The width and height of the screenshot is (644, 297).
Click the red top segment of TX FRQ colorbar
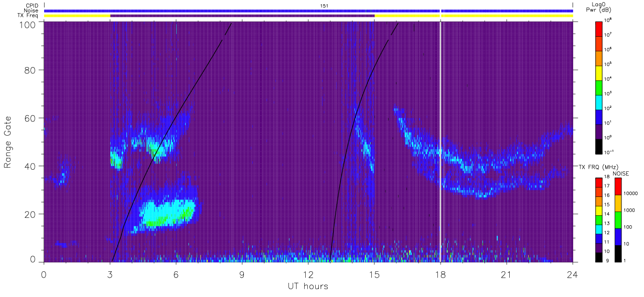[599, 183]
